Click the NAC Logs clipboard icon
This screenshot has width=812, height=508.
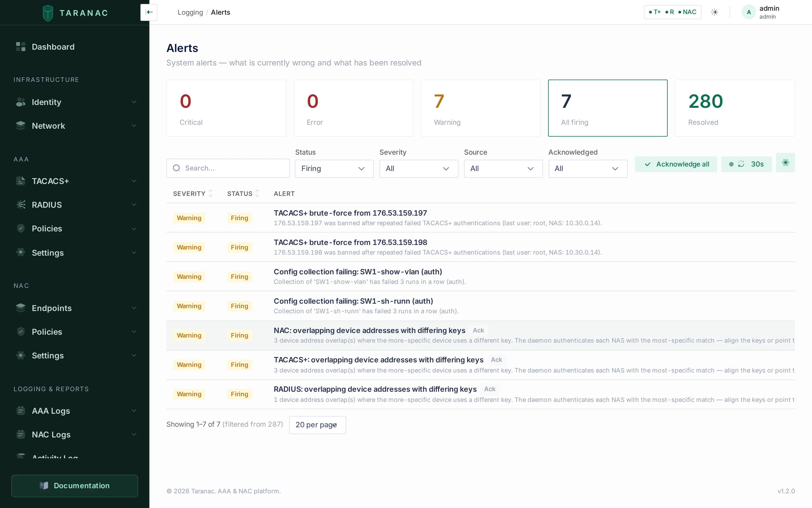click(x=21, y=434)
